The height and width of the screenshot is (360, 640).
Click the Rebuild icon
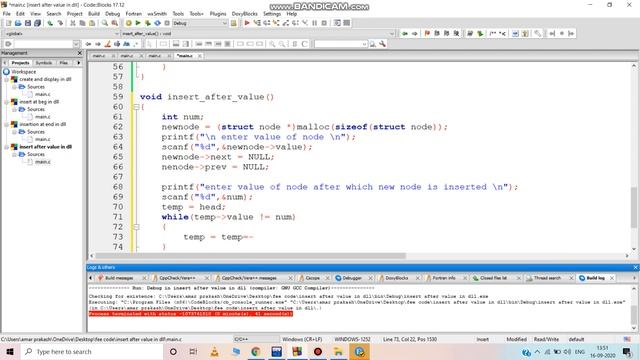(x=157, y=23)
